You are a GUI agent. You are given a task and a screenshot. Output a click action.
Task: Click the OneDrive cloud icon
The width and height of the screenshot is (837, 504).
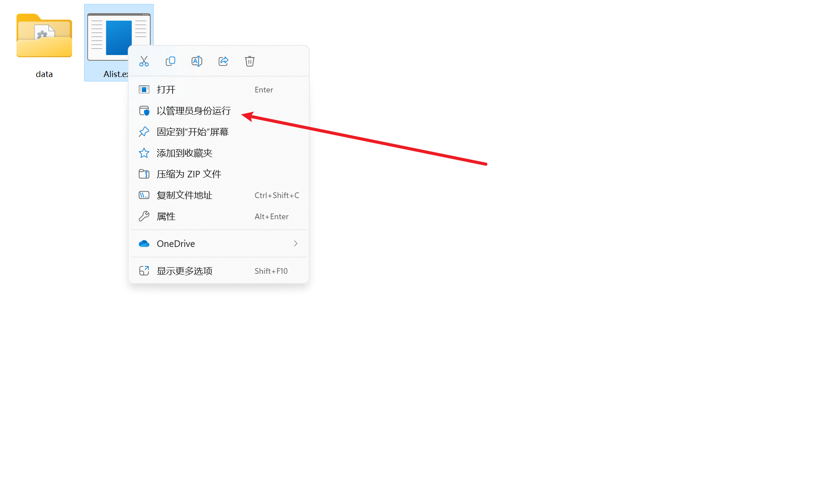tap(144, 244)
